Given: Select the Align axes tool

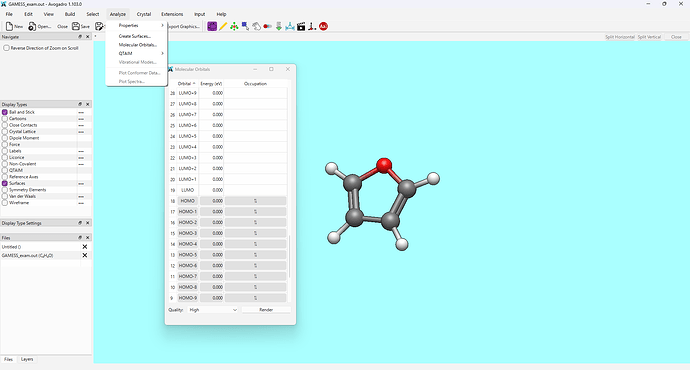Looking at the screenshot, I should tap(312, 26).
